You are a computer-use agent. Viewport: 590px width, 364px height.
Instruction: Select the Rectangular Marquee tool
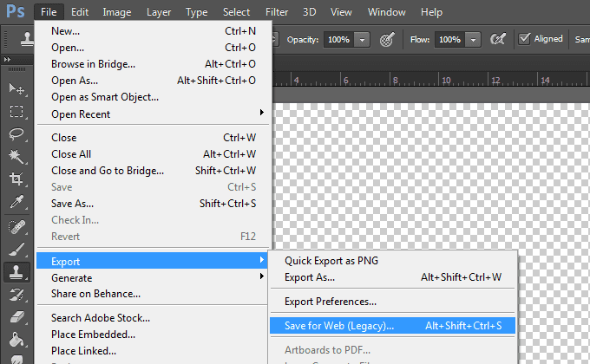[16, 112]
